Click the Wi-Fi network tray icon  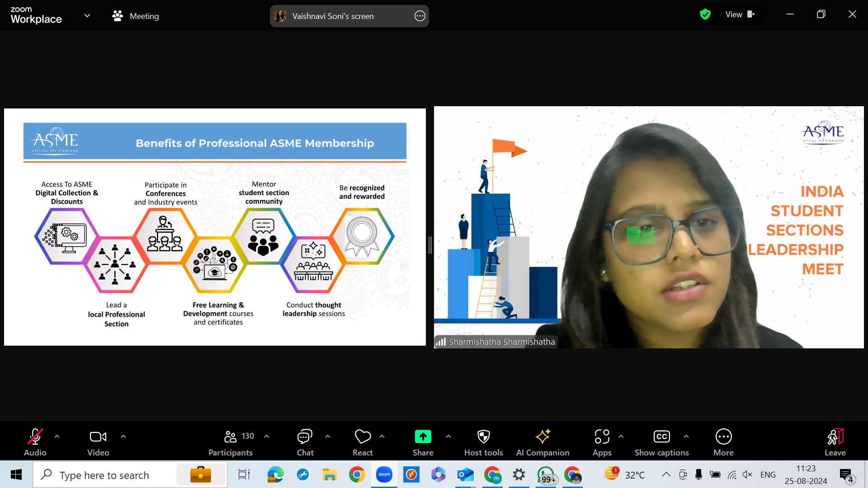click(732, 474)
